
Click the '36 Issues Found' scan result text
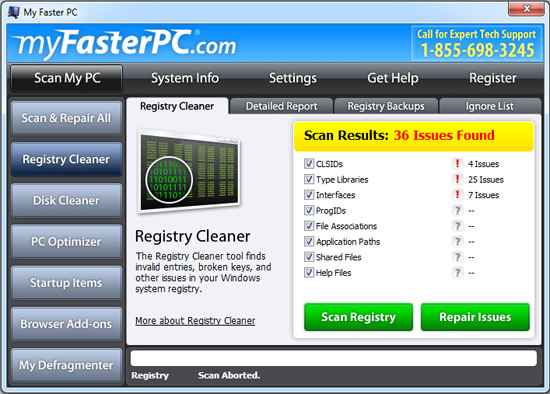click(x=444, y=135)
